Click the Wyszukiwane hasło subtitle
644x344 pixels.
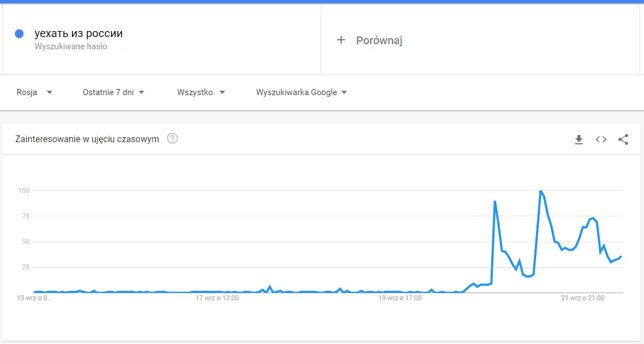pos(71,46)
